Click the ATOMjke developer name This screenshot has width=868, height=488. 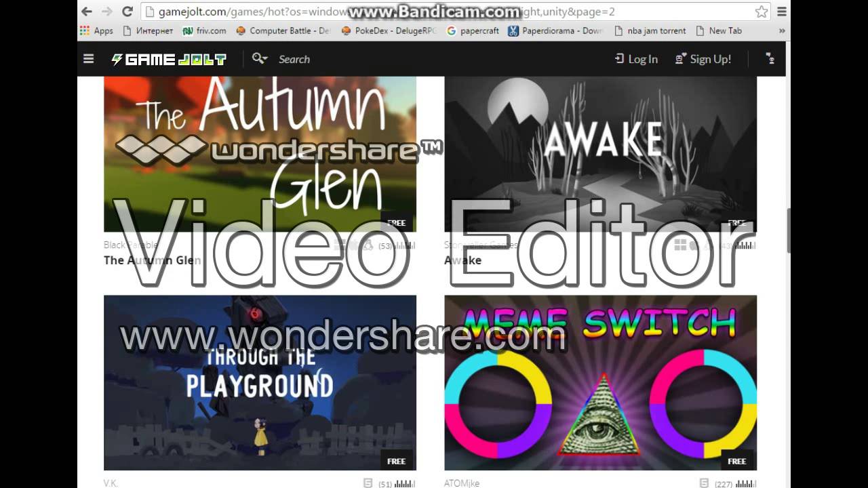(x=462, y=483)
